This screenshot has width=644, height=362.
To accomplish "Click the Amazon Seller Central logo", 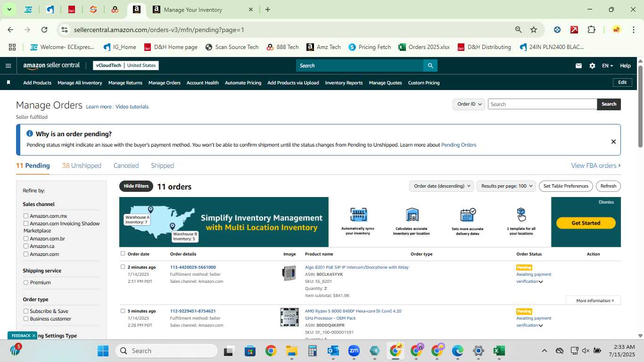I will click(x=51, y=66).
